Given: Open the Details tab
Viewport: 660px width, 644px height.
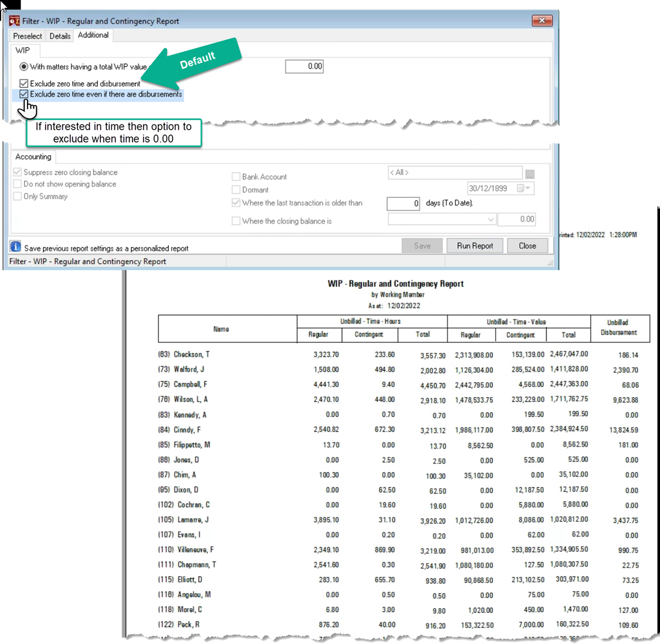Looking at the screenshot, I should pos(60,36).
